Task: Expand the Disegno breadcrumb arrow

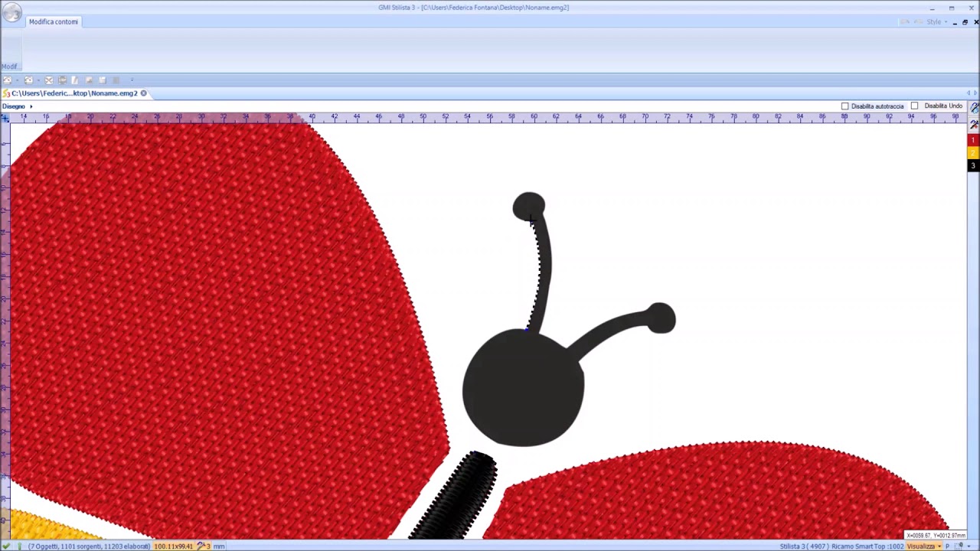Action: 31,106
